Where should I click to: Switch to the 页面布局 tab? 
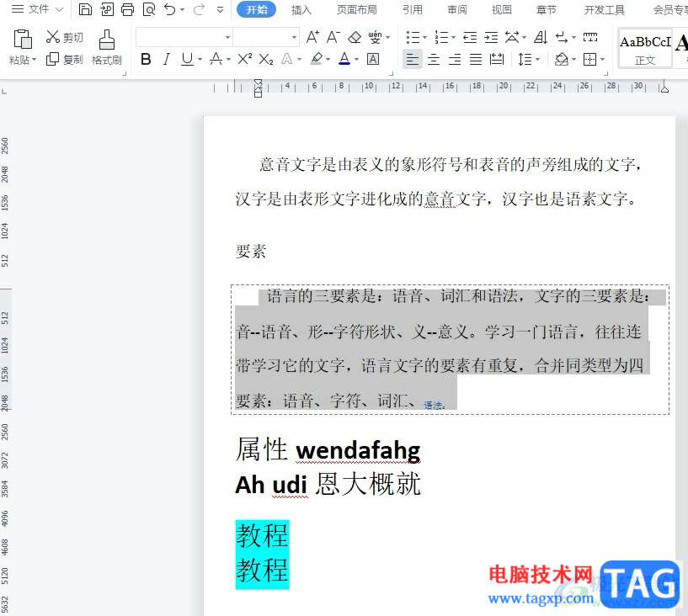coord(356,9)
